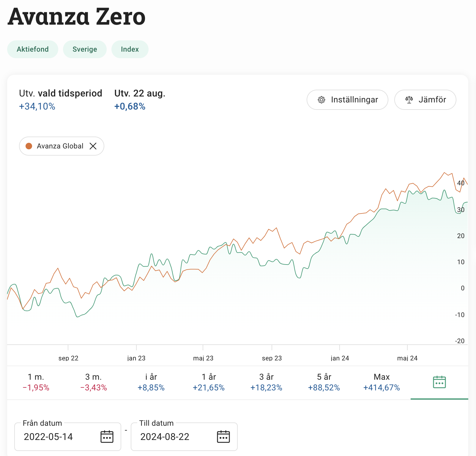Choose the 3 år time period
This screenshot has width=476, height=456.
pos(266,382)
